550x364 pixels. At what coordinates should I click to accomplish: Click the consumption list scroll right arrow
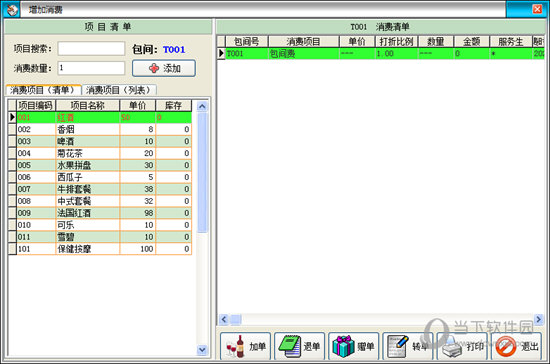539,319
